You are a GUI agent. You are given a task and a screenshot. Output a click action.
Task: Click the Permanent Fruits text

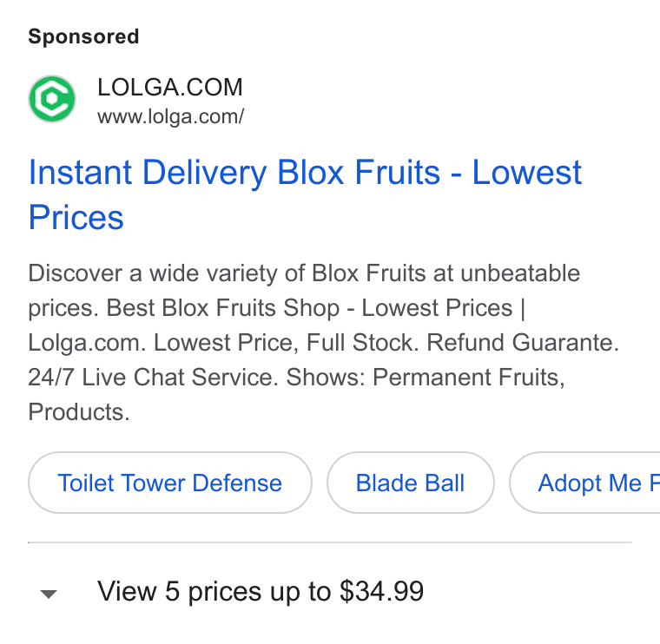click(x=468, y=377)
